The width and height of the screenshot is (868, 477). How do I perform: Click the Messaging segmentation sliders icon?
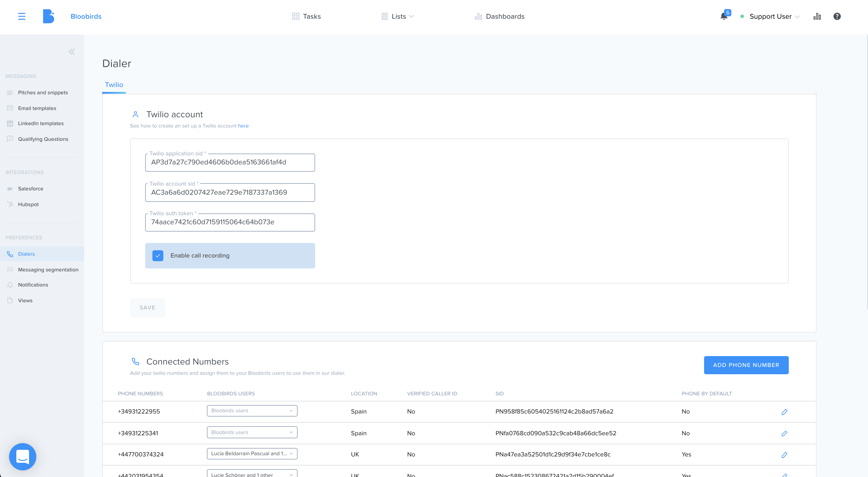click(x=10, y=270)
